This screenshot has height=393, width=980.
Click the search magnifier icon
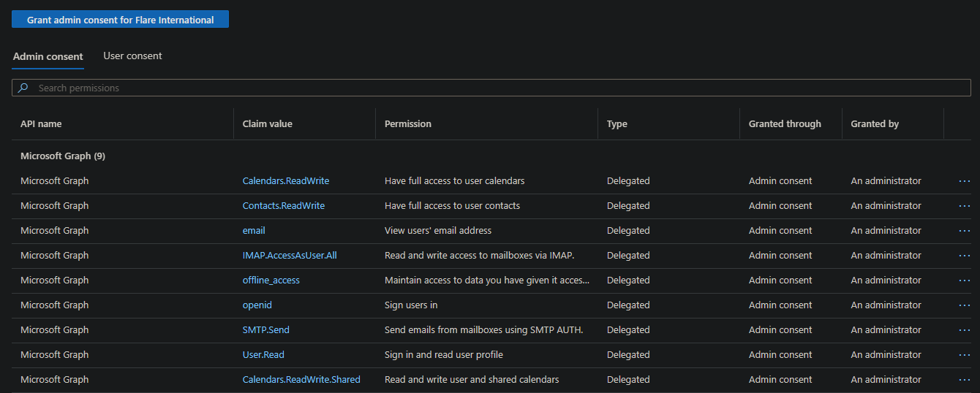click(x=23, y=88)
